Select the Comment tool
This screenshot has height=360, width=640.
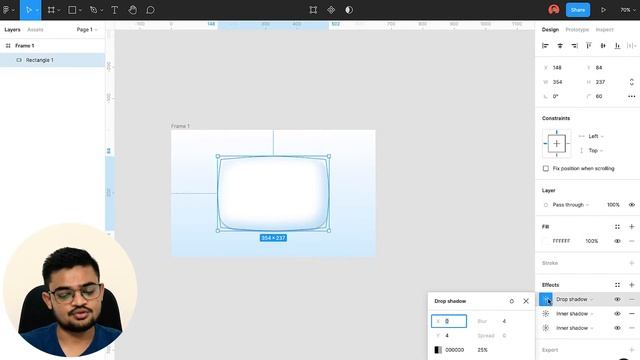click(150, 10)
